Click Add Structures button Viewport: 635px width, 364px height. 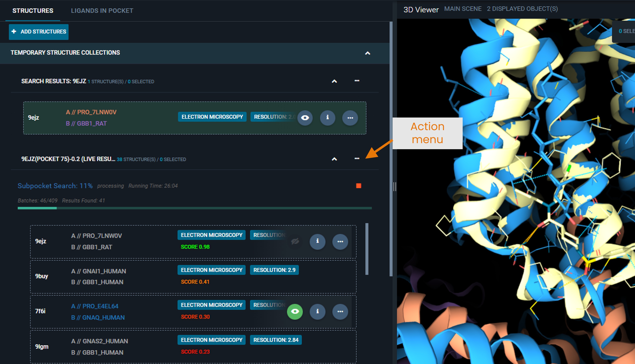[38, 32]
